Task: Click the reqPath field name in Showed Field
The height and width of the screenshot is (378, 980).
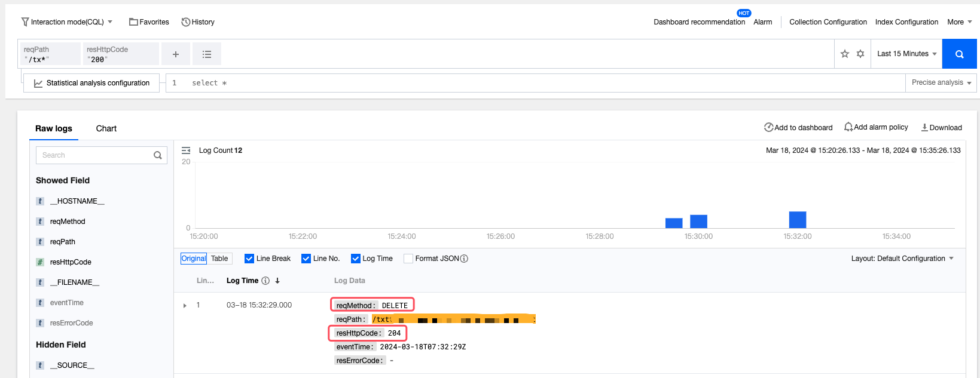Action: coord(63,242)
